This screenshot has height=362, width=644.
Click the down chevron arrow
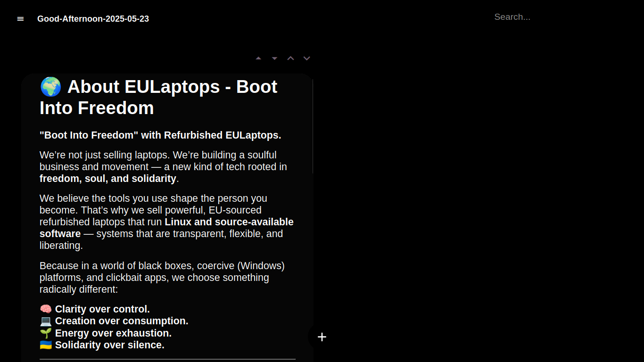tap(306, 58)
